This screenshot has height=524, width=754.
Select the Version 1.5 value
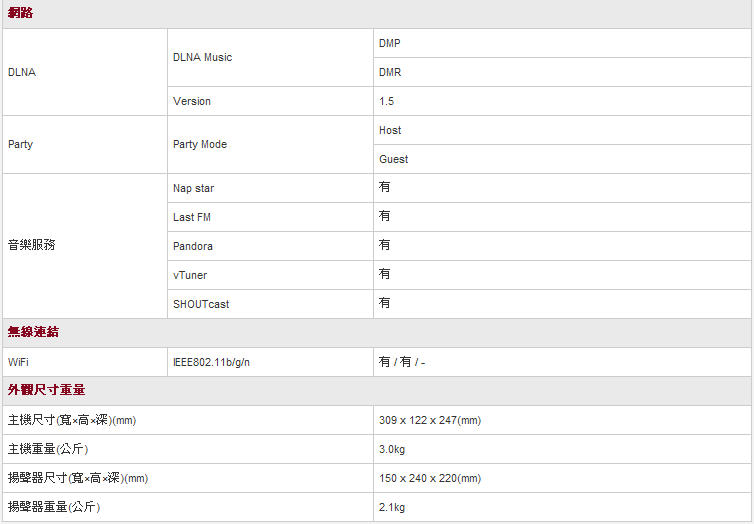point(387,101)
